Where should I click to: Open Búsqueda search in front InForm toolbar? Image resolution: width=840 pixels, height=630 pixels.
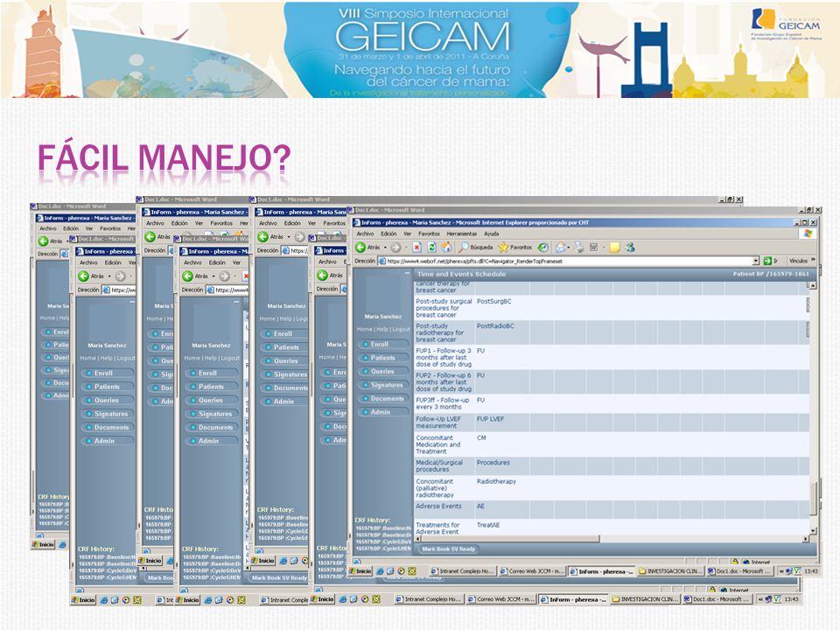[x=475, y=247]
